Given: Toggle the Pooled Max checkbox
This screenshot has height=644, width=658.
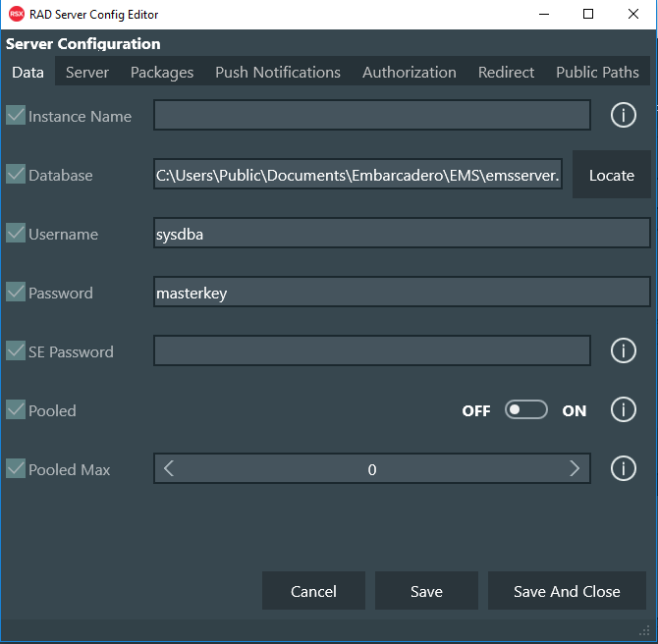Looking at the screenshot, I should coord(16,468).
